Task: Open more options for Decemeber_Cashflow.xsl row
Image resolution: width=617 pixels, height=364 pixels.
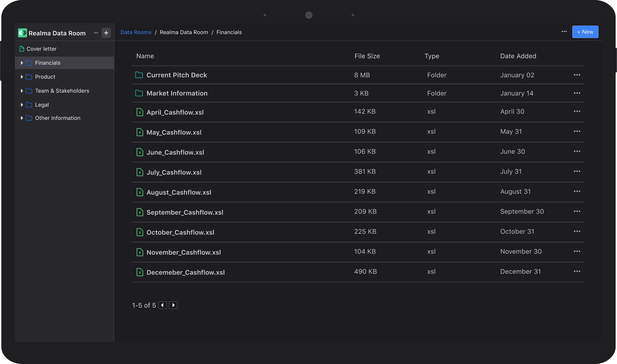Action: click(x=577, y=271)
